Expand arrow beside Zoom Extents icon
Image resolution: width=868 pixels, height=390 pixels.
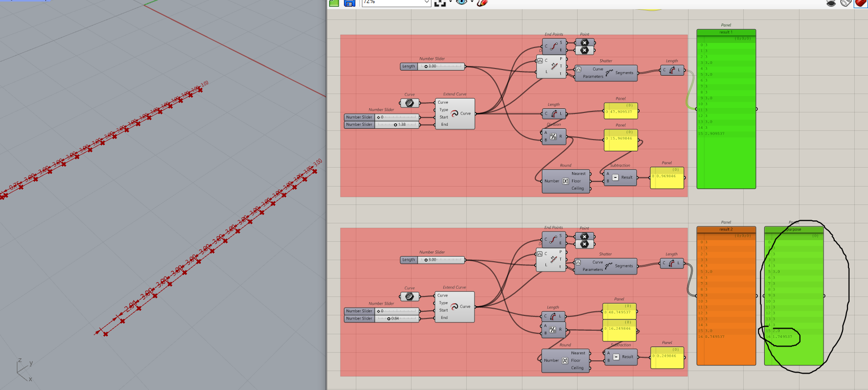[450, 3]
